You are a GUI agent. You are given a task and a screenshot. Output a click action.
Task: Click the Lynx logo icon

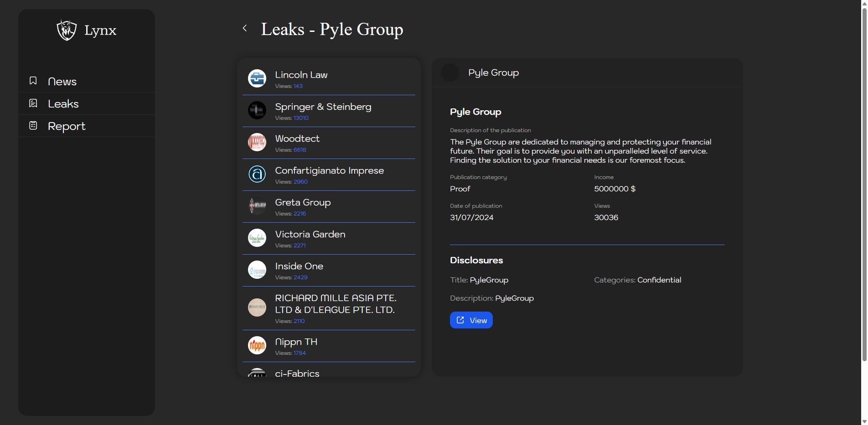tap(67, 30)
